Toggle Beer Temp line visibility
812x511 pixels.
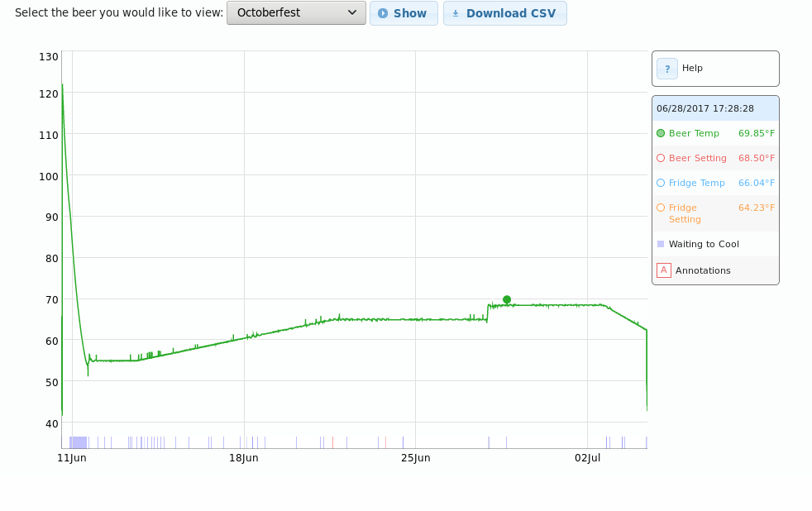pyautogui.click(x=661, y=134)
